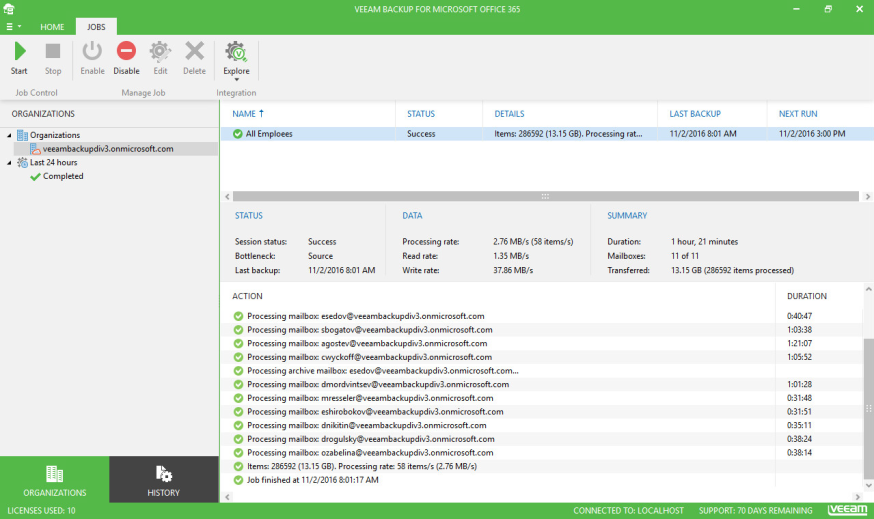Click the ACTION column header

tap(247, 296)
